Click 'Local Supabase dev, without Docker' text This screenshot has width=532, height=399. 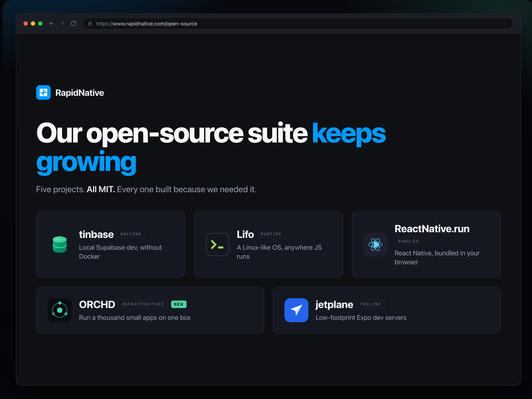pyautogui.click(x=120, y=252)
